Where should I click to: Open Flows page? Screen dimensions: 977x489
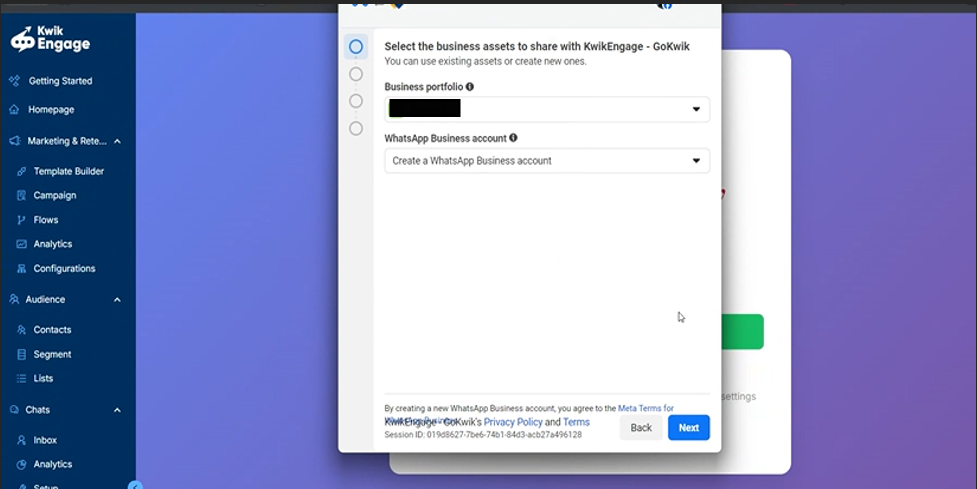tap(45, 220)
